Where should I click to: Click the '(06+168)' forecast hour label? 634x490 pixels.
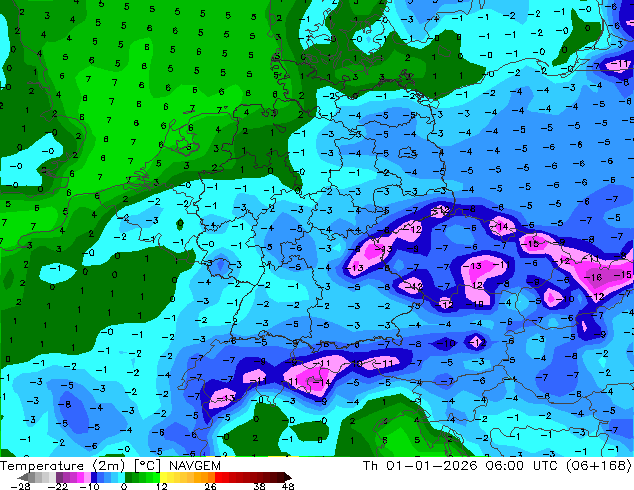pos(598,466)
